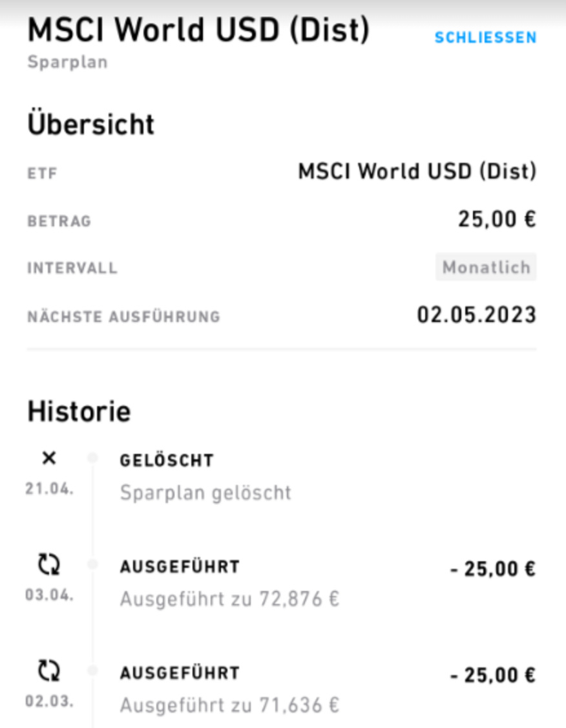Click the NÄCHSTE AUSFÜHRUNG label

coord(123,317)
